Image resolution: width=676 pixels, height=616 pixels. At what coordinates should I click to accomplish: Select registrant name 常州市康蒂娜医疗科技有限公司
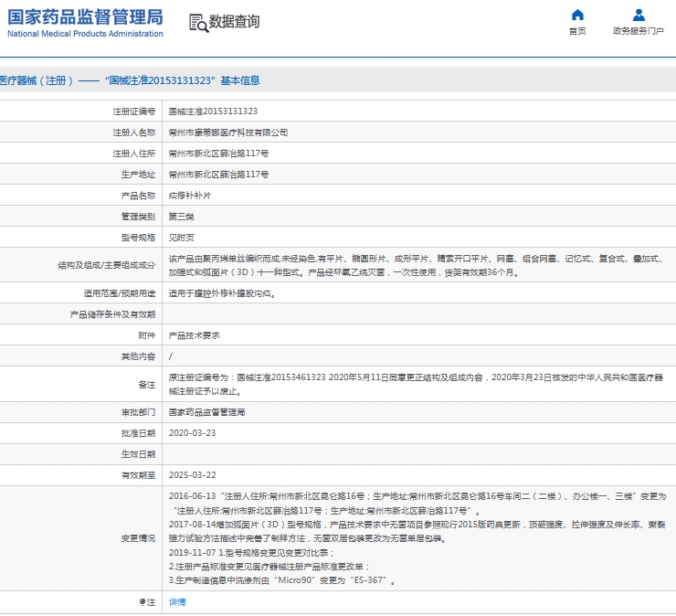(228, 133)
